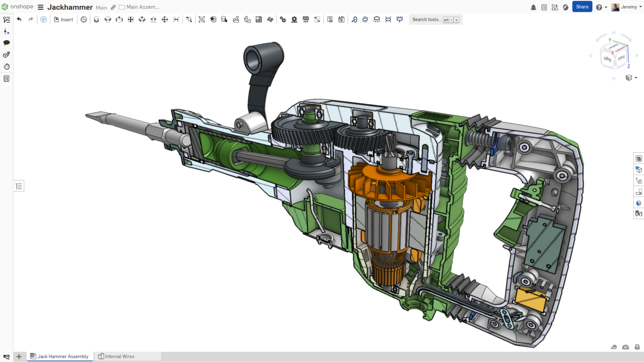Screen dimensions: 644x362
Task: Click inside the Search tools field
Action: 427,19
